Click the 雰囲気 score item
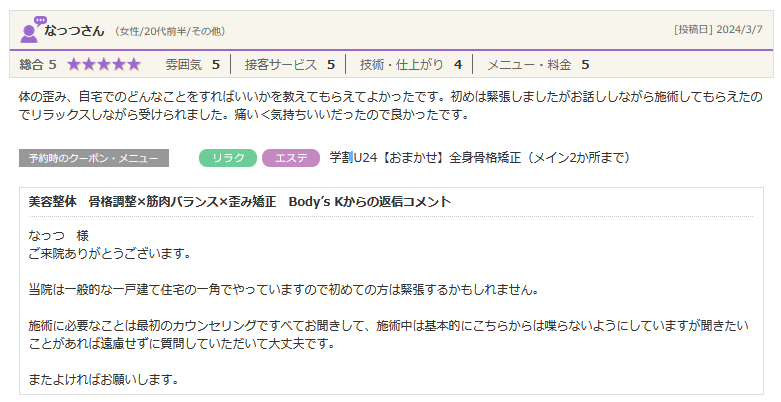 tap(192, 65)
